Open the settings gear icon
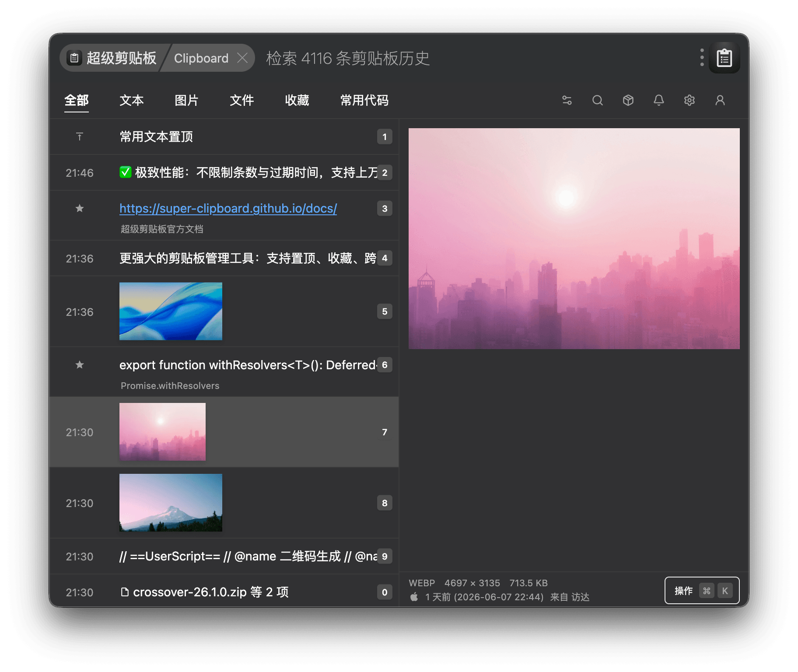 (689, 100)
